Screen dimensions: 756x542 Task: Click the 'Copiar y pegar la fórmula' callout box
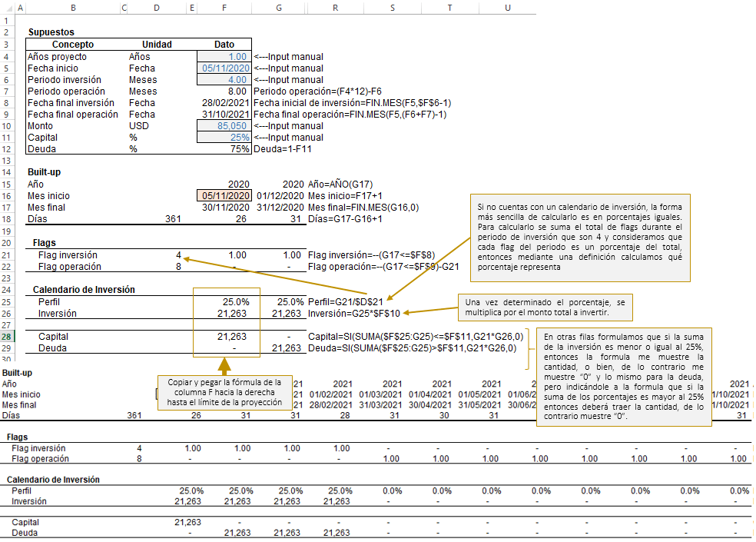224,393
